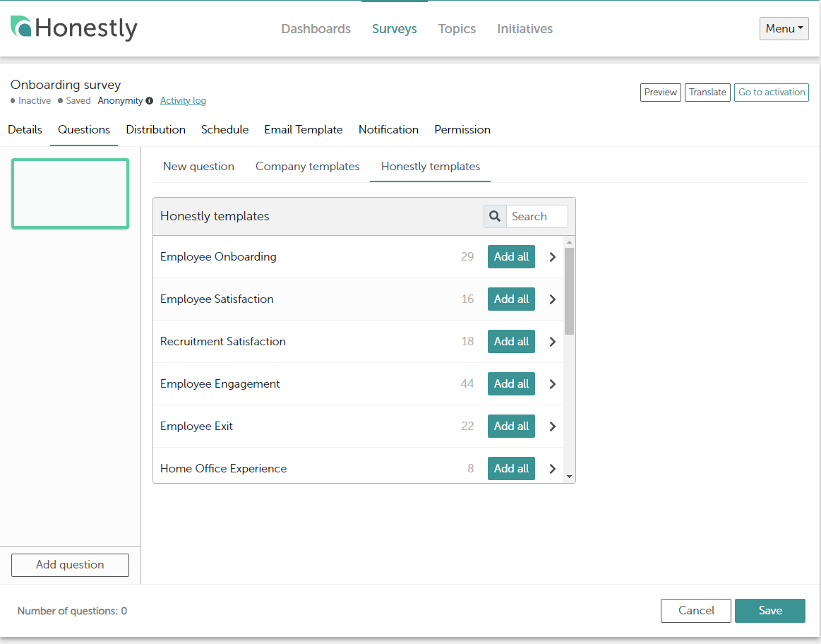Click Go to activation button

pos(771,93)
